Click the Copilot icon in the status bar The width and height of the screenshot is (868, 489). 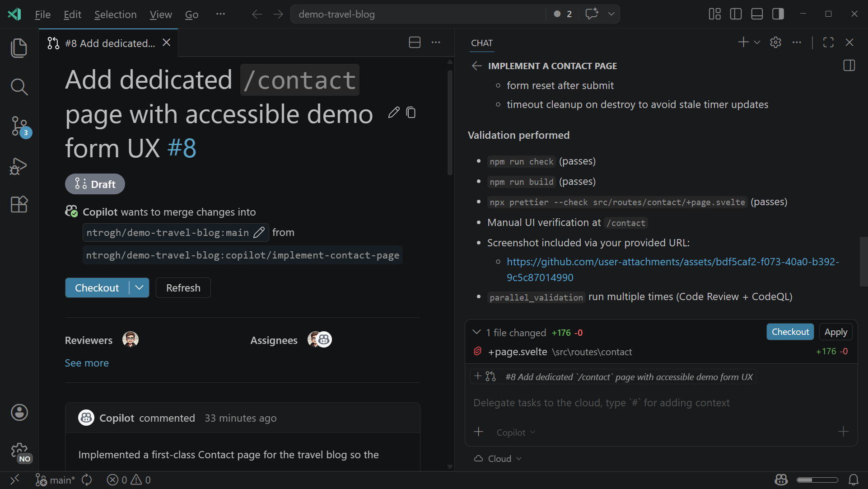(781, 480)
